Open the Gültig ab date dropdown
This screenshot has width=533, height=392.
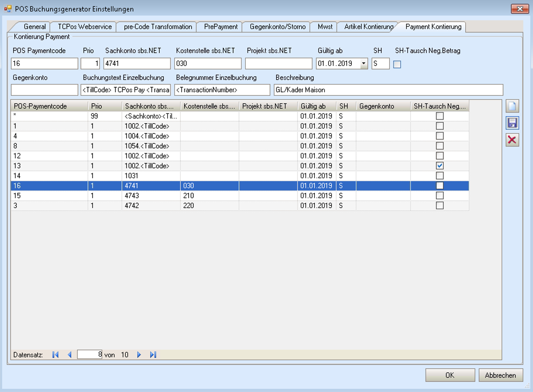tap(364, 63)
